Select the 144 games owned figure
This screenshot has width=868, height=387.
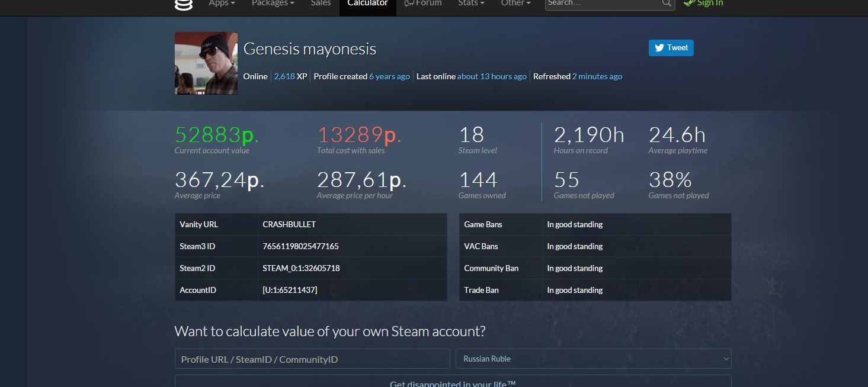pos(478,180)
